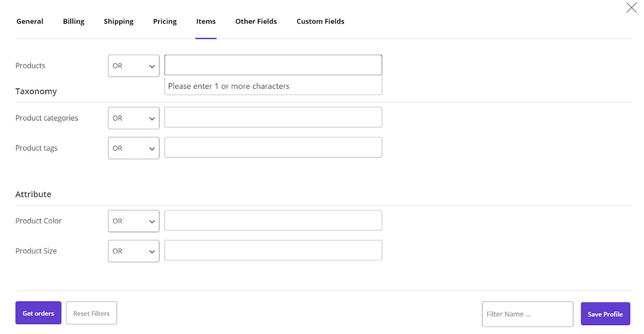Switch to the Custom Fields tab
644x334 pixels.
[320, 21]
